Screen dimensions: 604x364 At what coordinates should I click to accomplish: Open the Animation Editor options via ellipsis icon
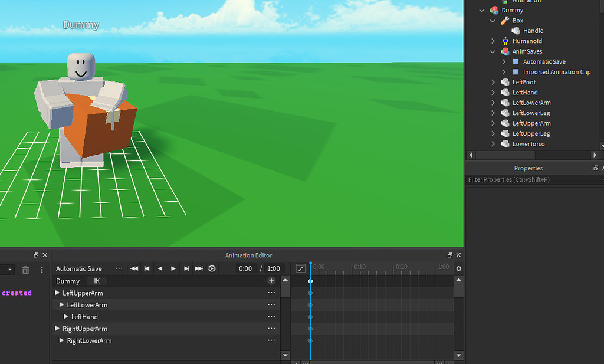click(119, 268)
